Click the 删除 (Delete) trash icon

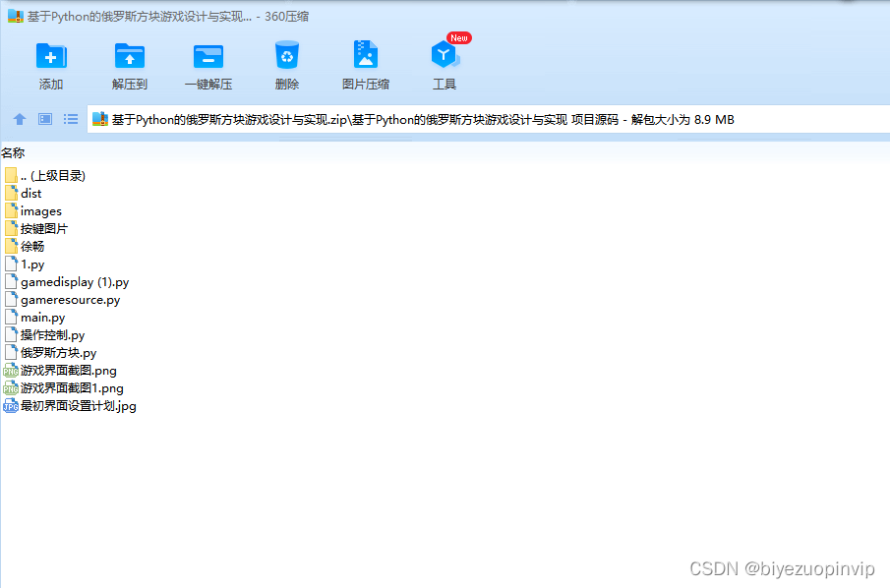tap(286, 56)
